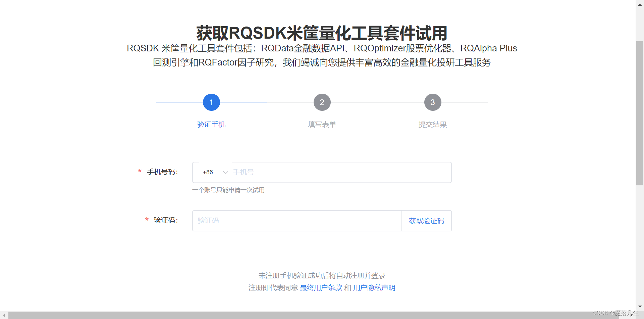Click the scroll down arrow
Screen dimensions: 644x319
pyautogui.click(x=640, y=307)
